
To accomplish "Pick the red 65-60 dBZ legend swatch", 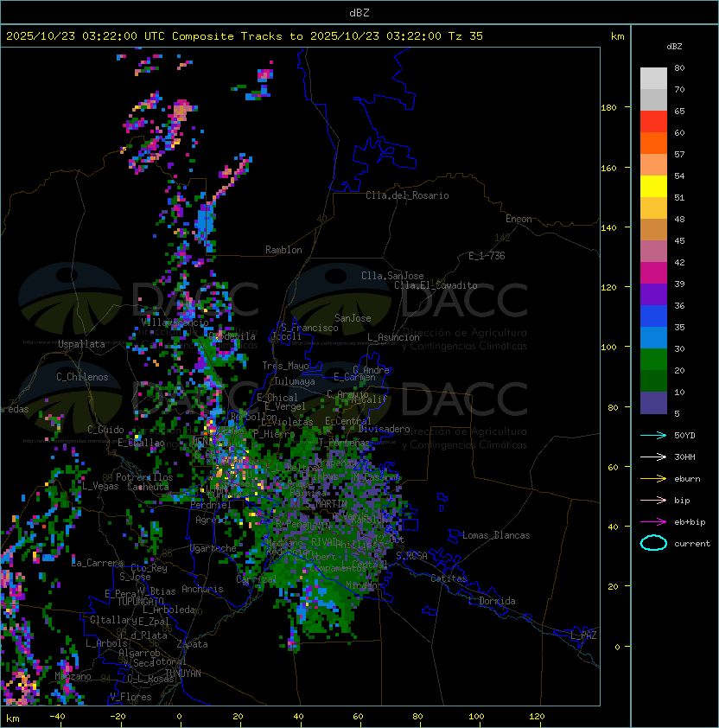I will [653, 122].
